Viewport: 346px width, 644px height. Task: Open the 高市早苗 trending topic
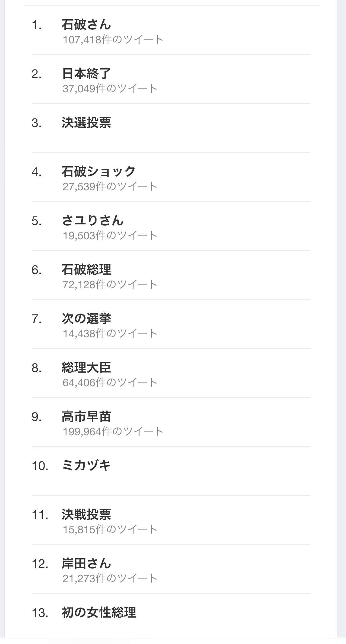(86, 417)
